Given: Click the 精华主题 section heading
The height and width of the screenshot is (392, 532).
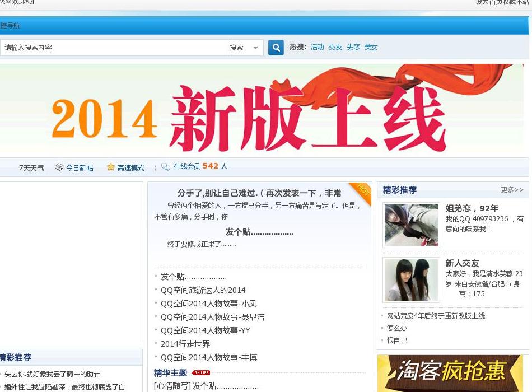Looking at the screenshot, I should click(170, 373).
